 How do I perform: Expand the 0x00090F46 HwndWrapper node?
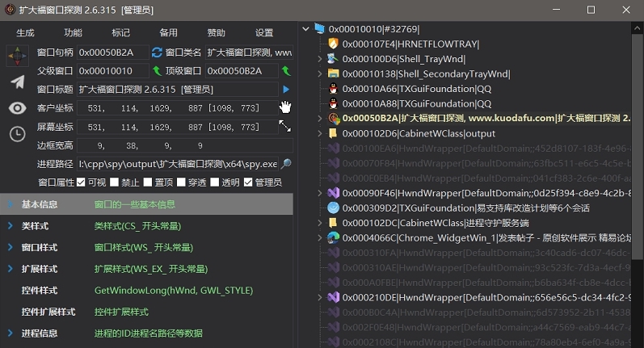[320, 193]
